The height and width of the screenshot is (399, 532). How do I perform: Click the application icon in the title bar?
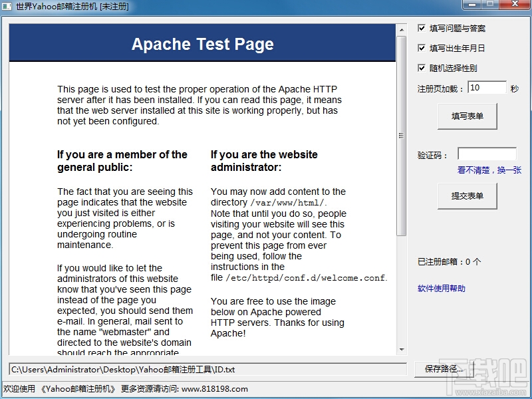(x=7, y=7)
